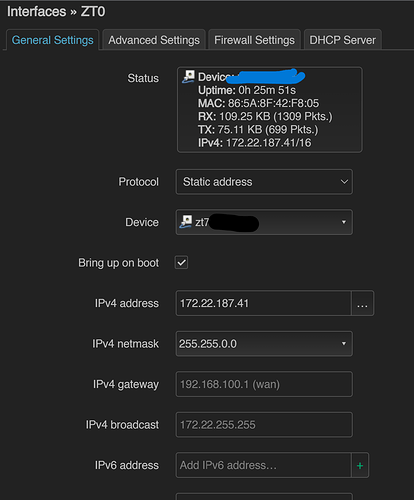This screenshot has width=414, height=500.
Task: Click the Add IPv6 address field
Action: coord(263,465)
